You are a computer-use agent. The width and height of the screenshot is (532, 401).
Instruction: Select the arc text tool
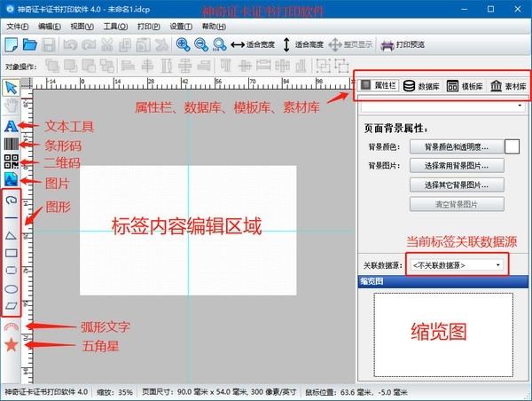click(x=12, y=327)
